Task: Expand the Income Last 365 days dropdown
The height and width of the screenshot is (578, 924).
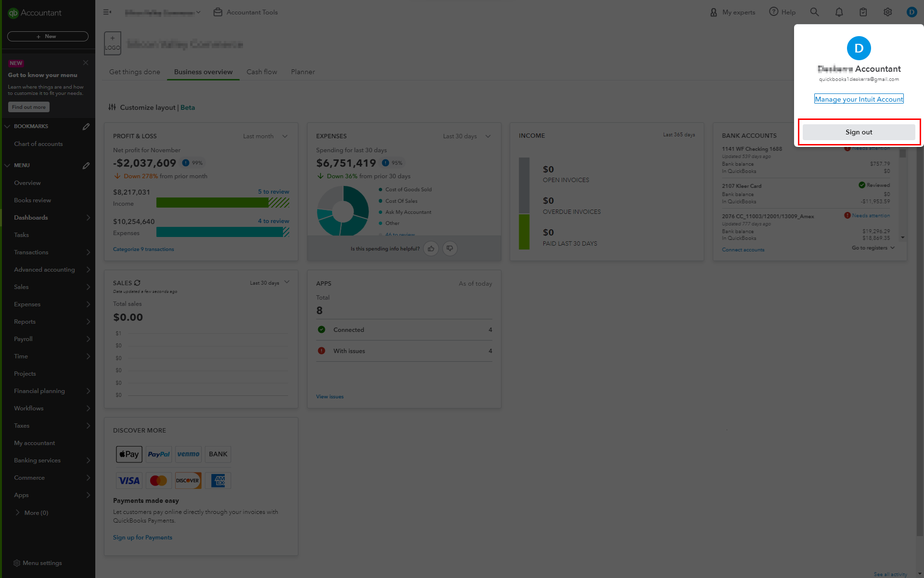Action: click(679, 135)
